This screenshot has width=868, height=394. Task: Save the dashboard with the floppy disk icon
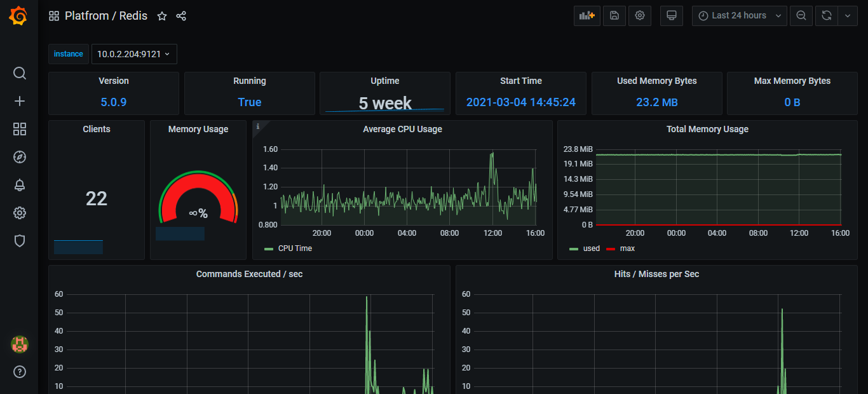point(614,16)
